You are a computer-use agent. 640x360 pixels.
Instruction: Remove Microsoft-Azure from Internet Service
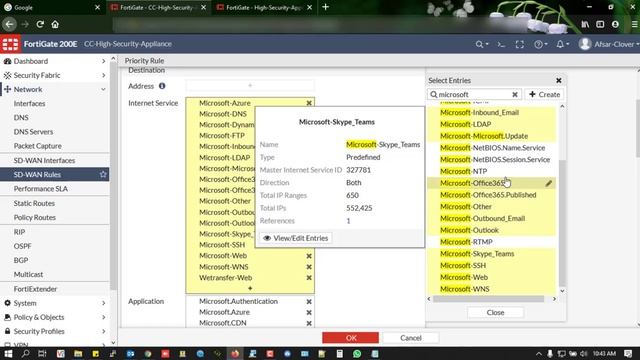pyautogui.click(x=309, y=103)
